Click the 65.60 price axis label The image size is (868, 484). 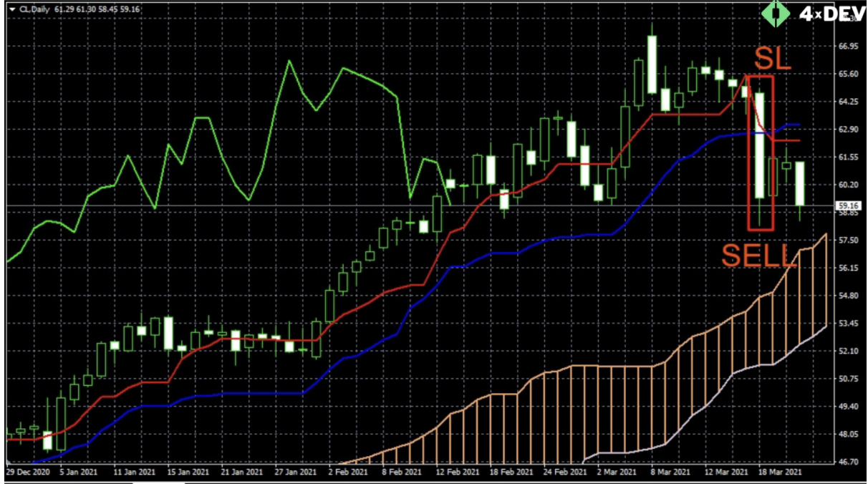point(848,74)
